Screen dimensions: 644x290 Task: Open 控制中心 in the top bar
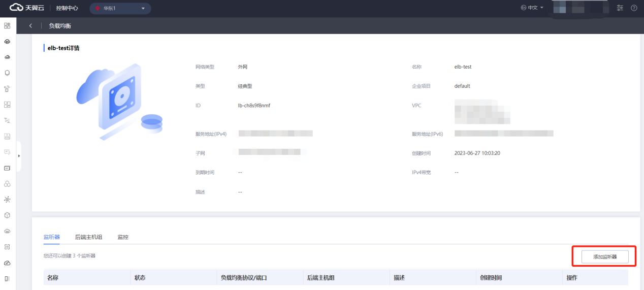click(67, 8)
